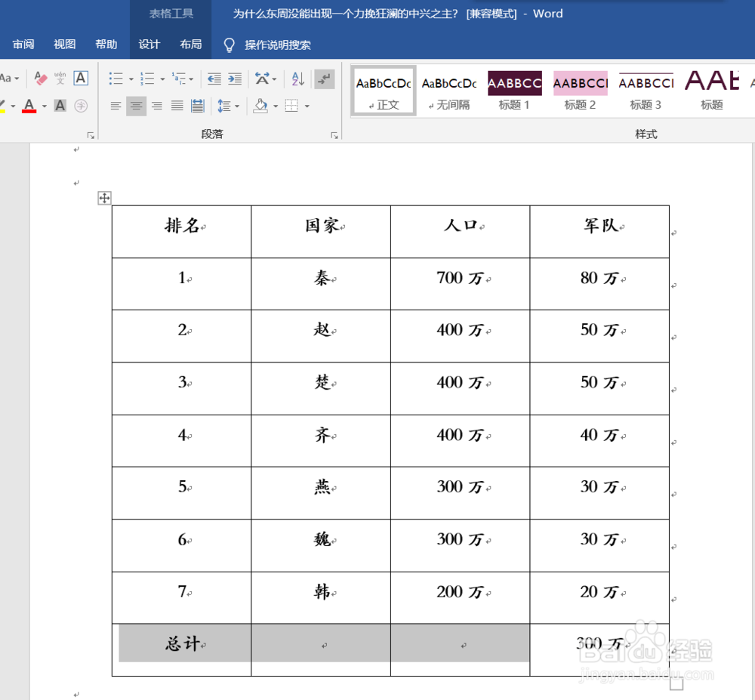Image resolution: width=755 pixels, height=700 pixels.
Task: Apply the 正文 style
Action: coord(384,91)
